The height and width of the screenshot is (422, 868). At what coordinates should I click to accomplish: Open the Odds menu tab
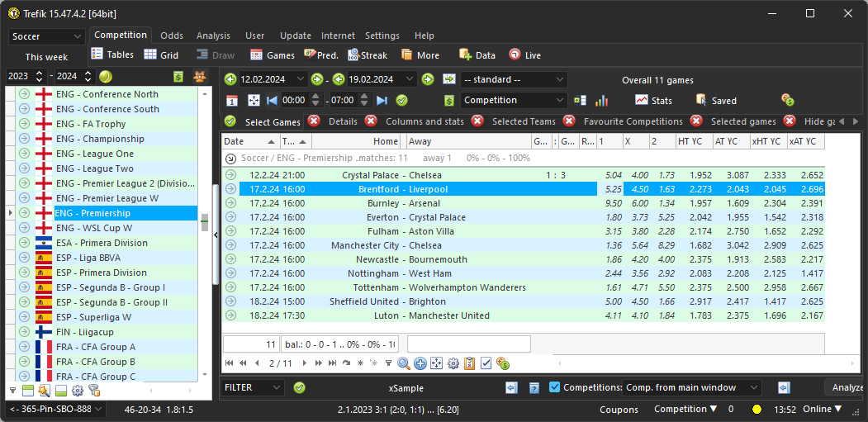172,36
